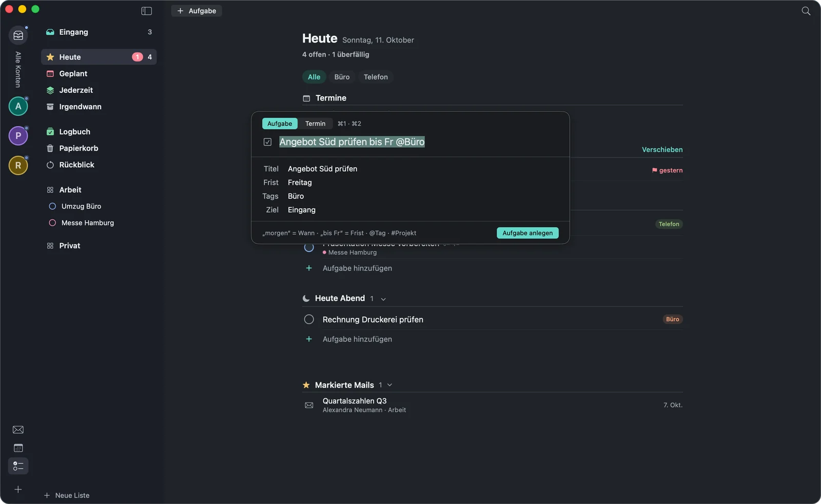This screenshot has width=821, height=504.
Task: Open Geplant list
Action: pos(99,74)
